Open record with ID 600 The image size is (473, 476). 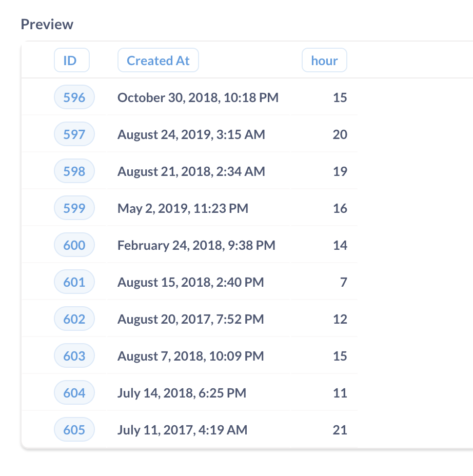(x=74, y=245)
